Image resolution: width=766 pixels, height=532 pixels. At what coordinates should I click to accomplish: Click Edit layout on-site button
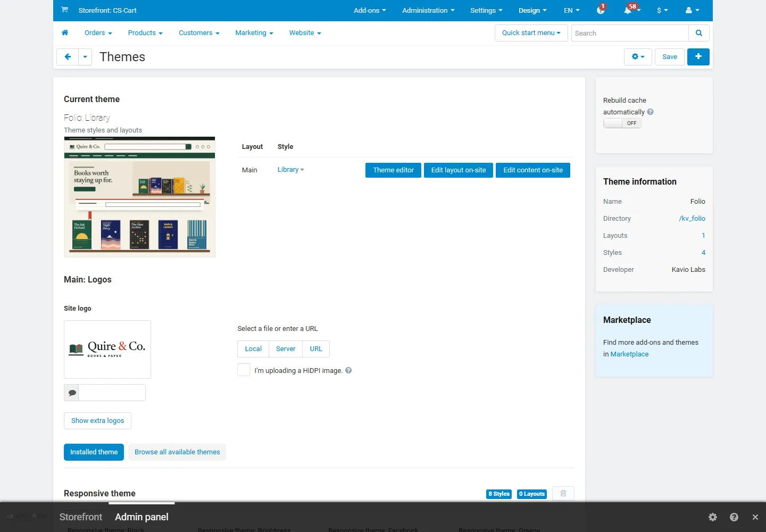[459, 170]
